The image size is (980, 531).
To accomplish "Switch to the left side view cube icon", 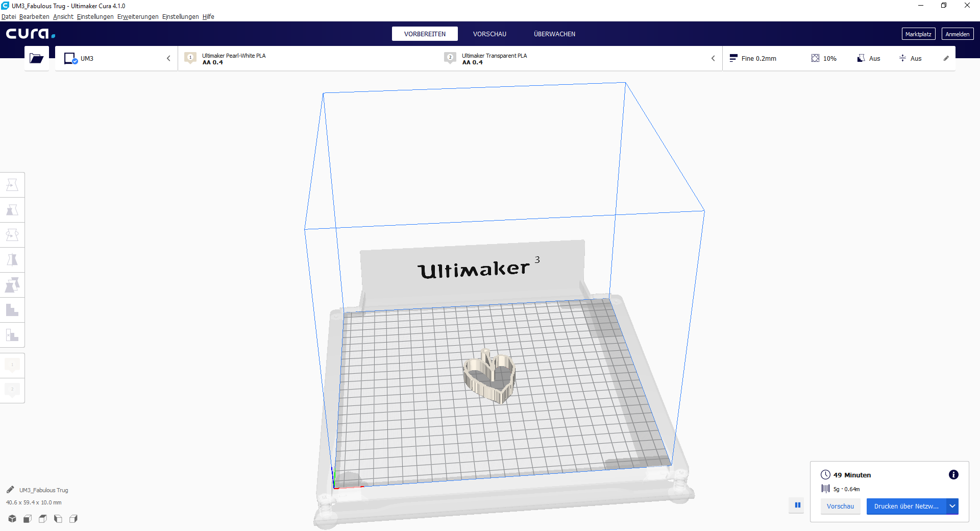I will point(58,519).
